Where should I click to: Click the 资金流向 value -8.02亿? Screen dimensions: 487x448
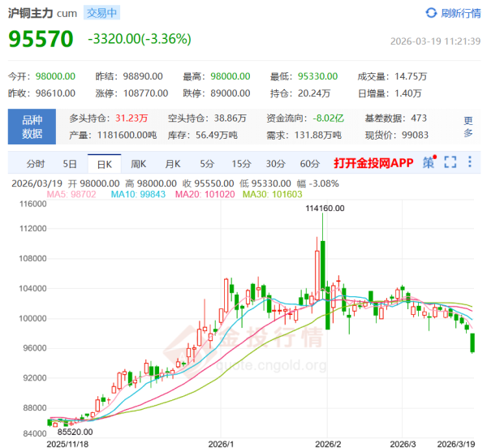click(x=328, y=118)
